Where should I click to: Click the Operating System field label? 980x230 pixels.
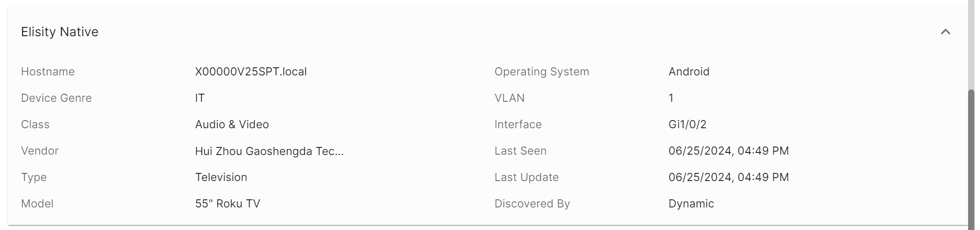542,72
